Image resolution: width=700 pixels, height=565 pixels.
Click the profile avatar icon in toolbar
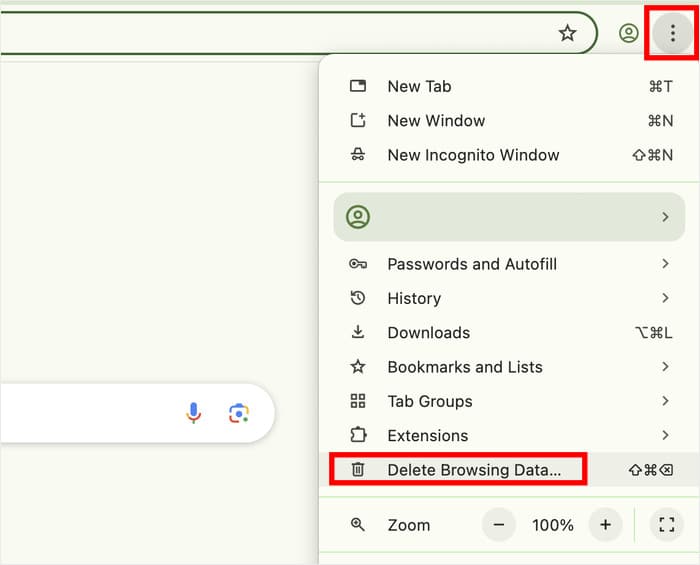click(x=629, y=33)
